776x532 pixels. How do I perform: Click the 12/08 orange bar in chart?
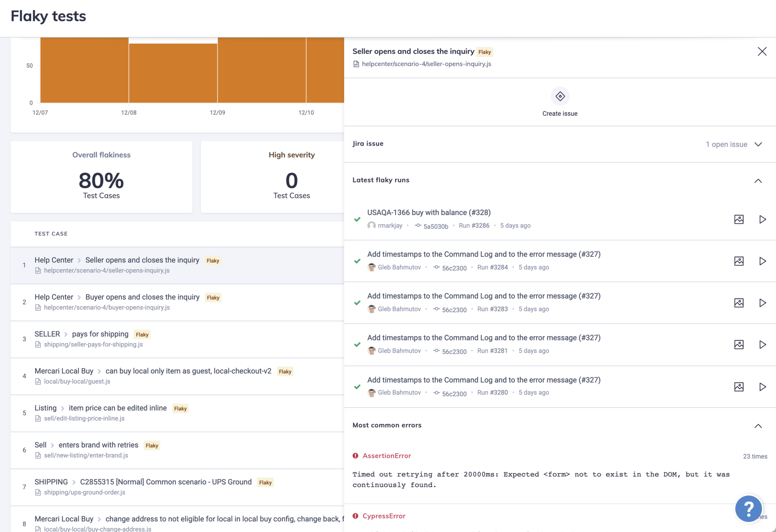173,73
